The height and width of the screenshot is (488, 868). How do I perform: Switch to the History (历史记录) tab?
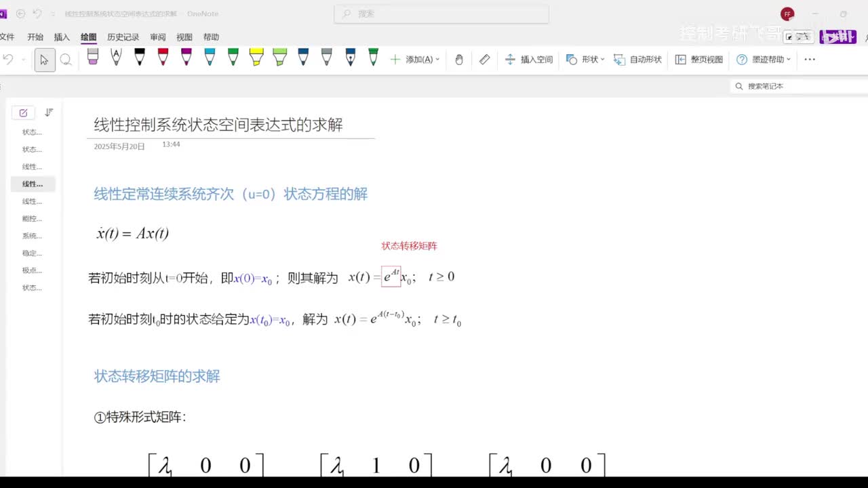tap(123, 37)
